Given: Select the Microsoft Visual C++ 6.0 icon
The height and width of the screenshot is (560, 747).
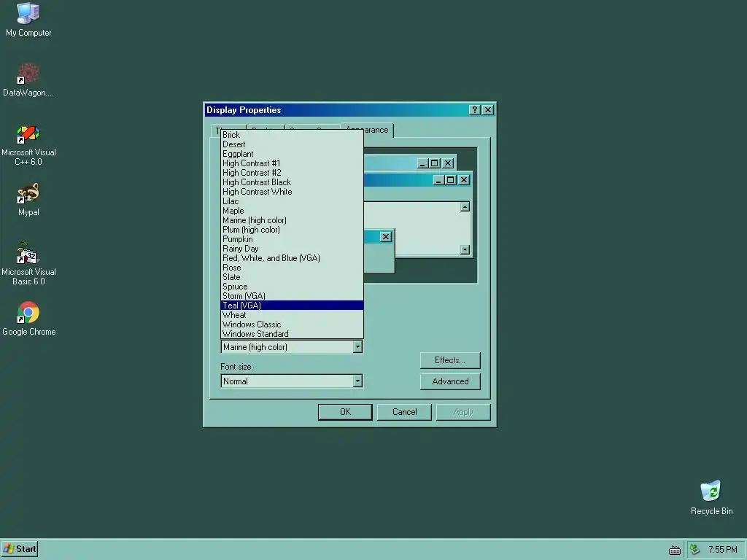Looking at the screenshot, I should (28, 145).
